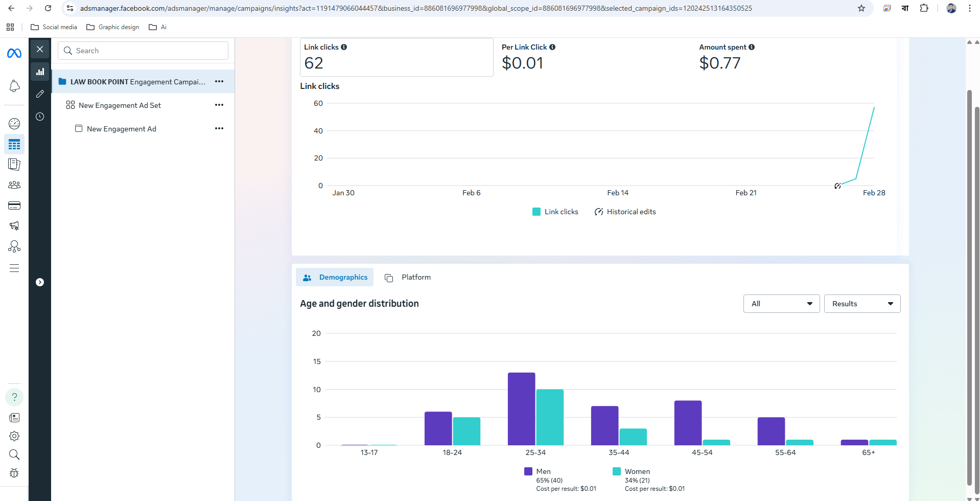Select the Demographics tab
The width and height of the screenshot is (980, 501).
click(x=335, y=277)
